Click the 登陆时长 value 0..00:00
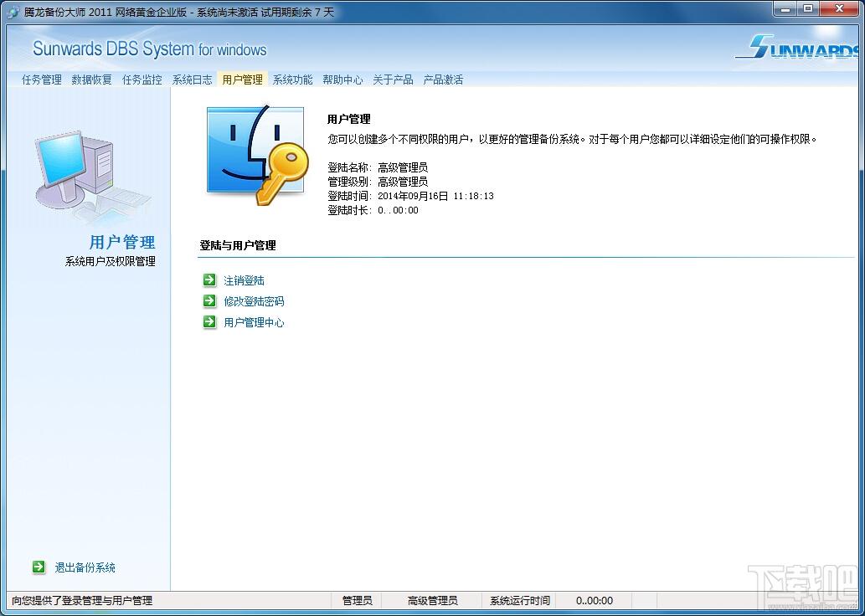This screenshot has width=865, height=616. tap(399, 210)
